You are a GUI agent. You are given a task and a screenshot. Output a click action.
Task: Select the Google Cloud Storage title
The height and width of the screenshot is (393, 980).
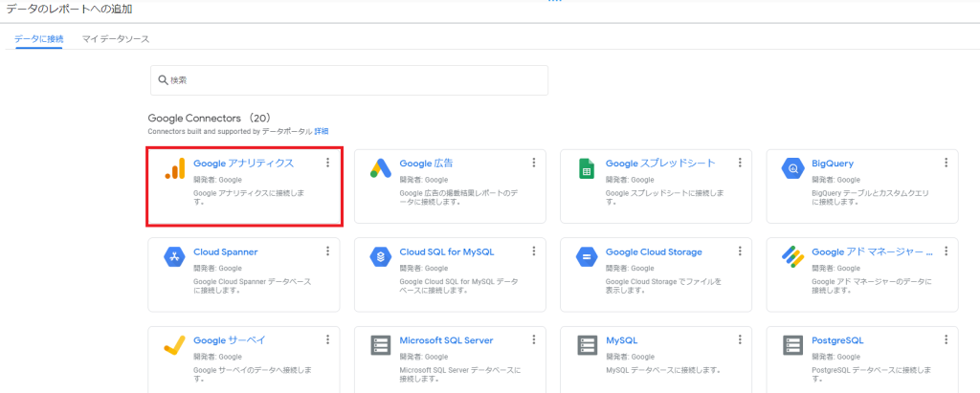tap(654, 251)
